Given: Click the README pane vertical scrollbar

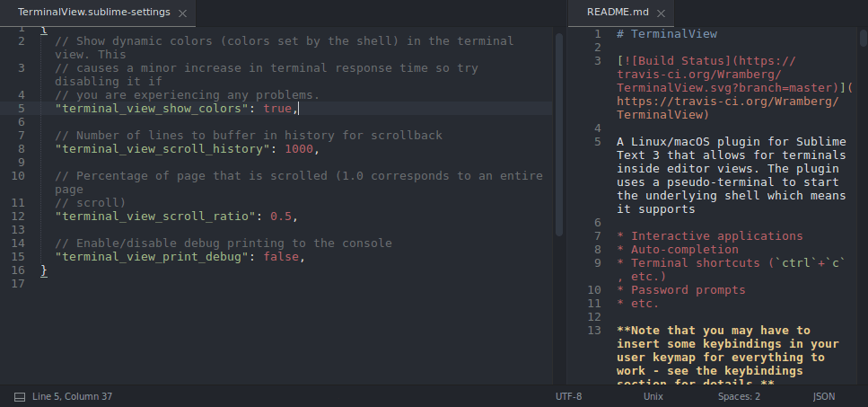Looking at the screenshot, I should 863,38.
